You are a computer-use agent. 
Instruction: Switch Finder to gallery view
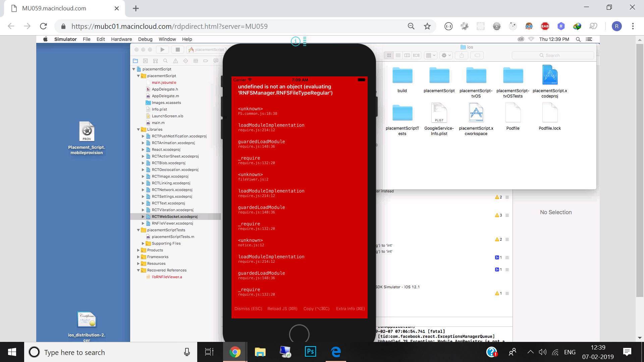[x=416, y=55]
